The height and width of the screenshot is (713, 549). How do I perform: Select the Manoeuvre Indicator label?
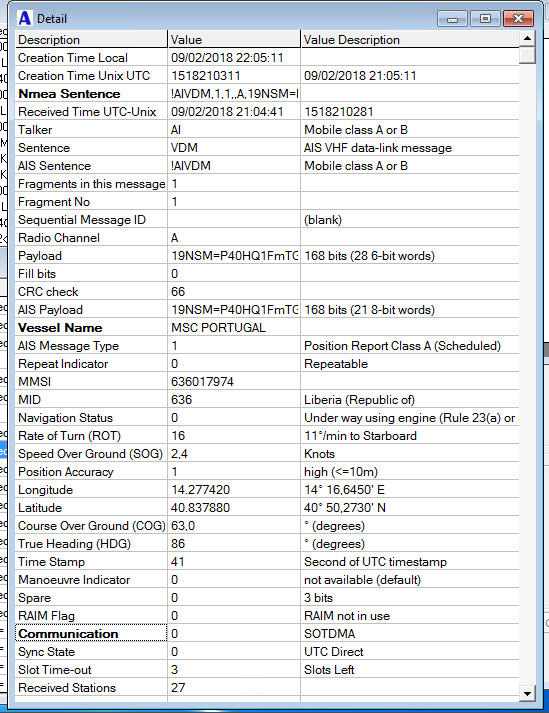tap(74, 580)
